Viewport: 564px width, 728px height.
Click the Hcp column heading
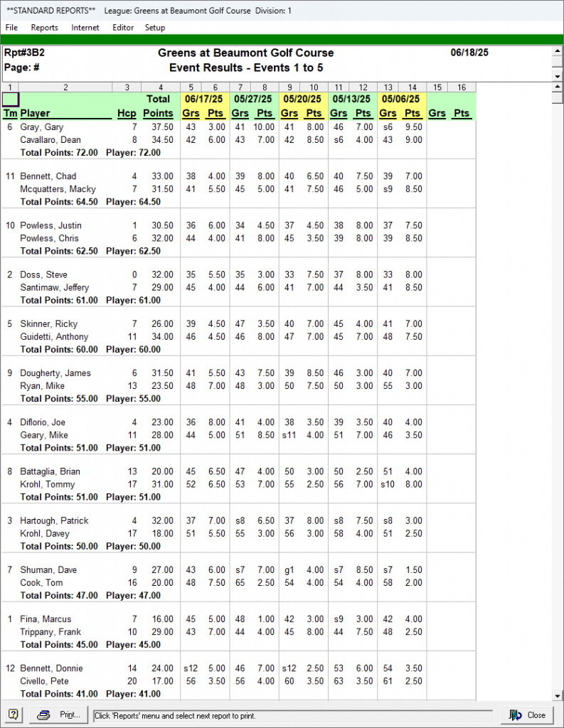125,113
